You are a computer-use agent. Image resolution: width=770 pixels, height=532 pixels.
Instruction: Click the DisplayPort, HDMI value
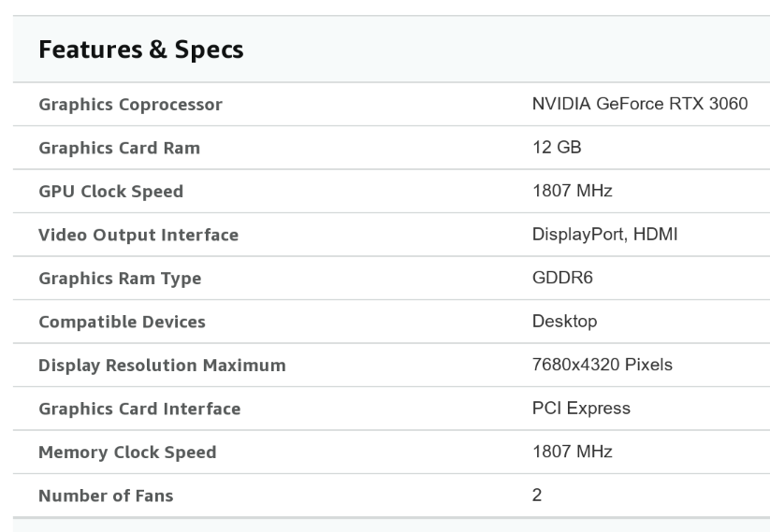point(605,234)
